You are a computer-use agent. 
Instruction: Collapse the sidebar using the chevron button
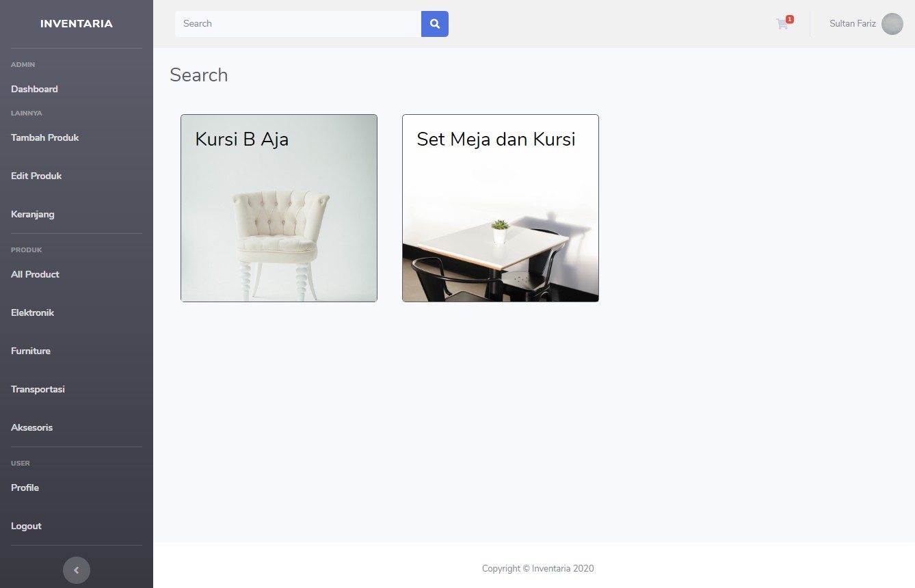[x=76, y=570]
